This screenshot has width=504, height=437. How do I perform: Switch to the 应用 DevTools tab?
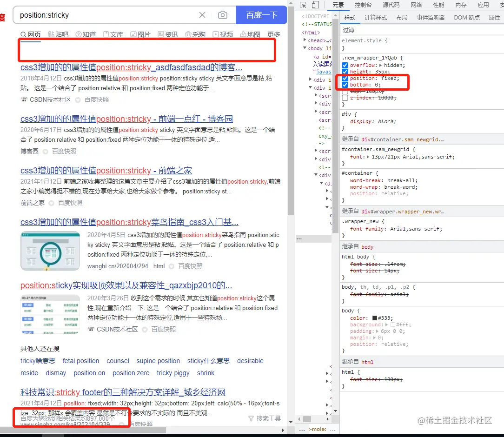[x=483, y=5]
